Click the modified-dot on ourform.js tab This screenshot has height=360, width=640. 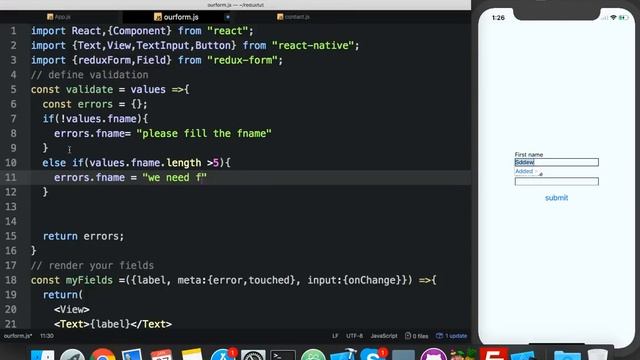point(228,17)
